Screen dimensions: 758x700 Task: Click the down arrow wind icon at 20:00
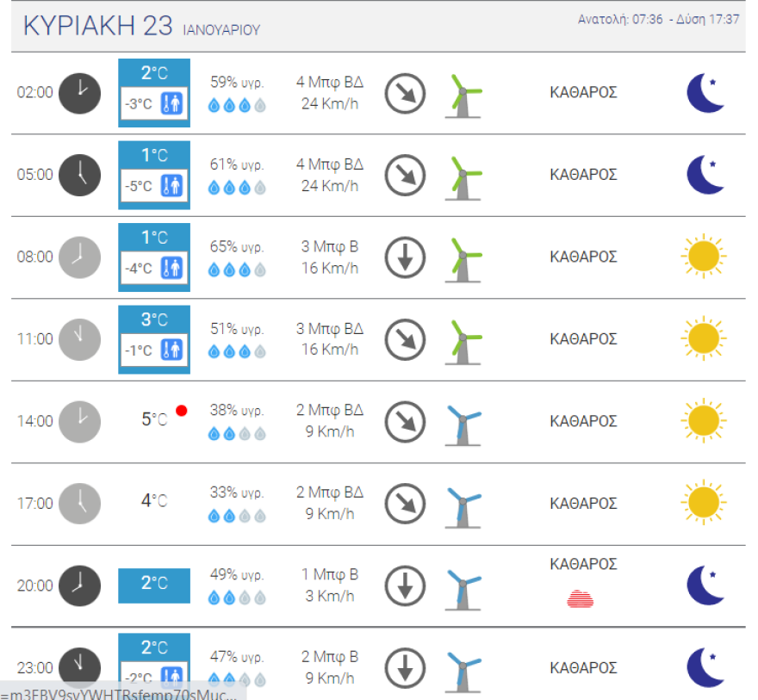(405, 586)
